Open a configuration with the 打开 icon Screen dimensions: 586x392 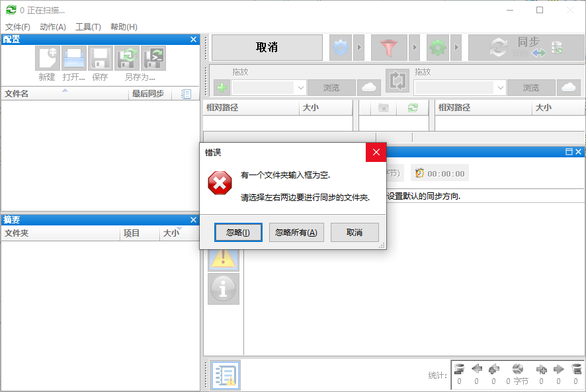tap(74, 58)
